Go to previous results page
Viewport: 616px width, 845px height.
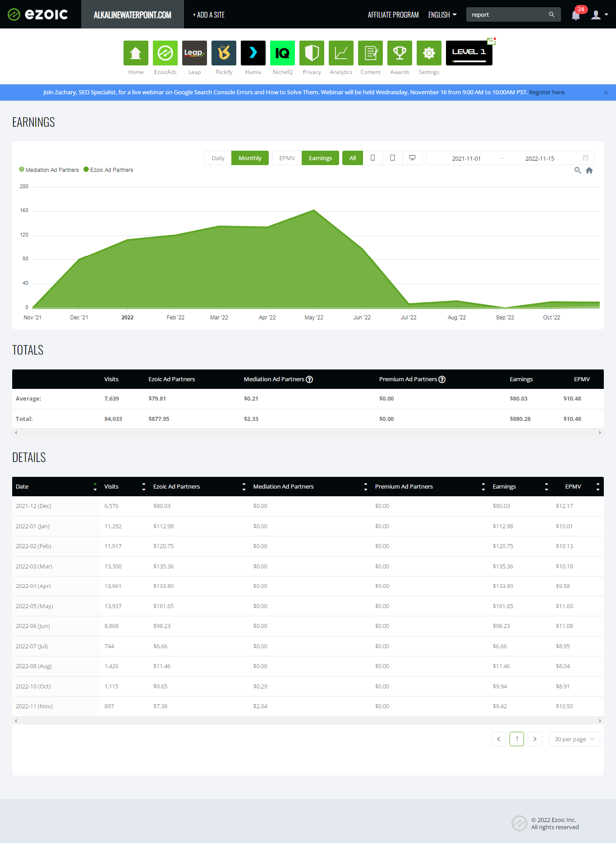coord(499,739)
